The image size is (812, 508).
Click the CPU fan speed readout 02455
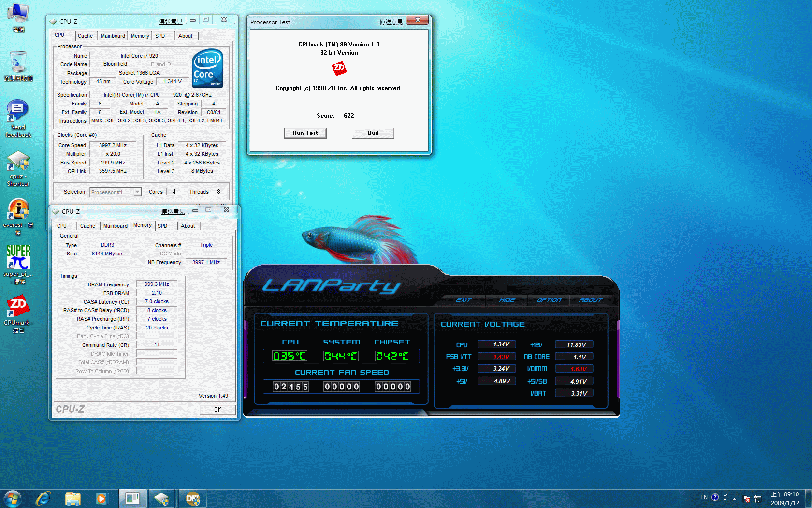(x=290, y=387)
